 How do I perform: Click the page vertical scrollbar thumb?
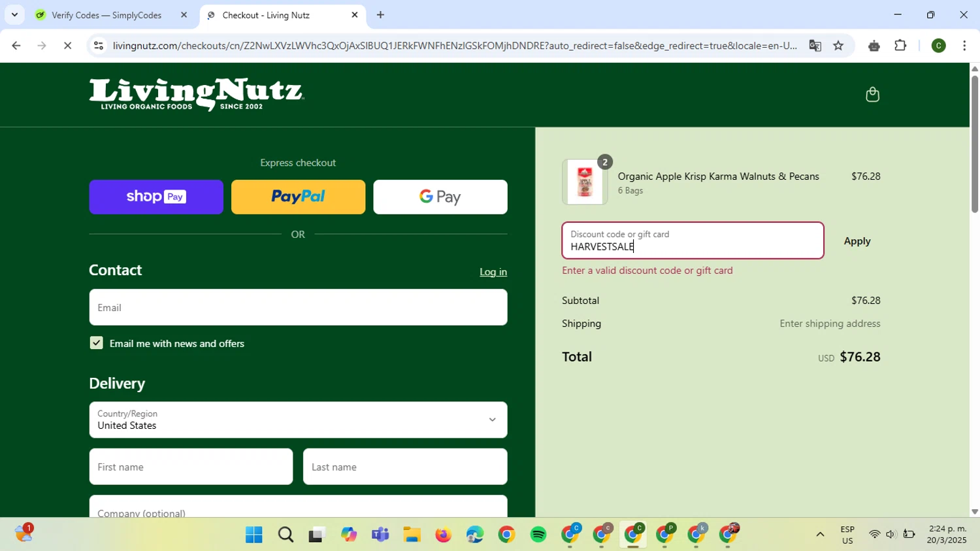coord(975,144)
